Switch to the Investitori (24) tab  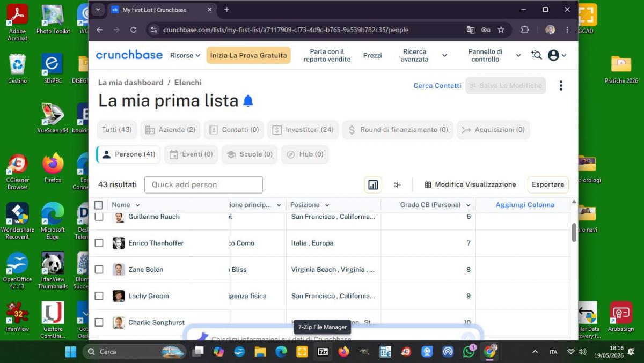coord(303,130)
